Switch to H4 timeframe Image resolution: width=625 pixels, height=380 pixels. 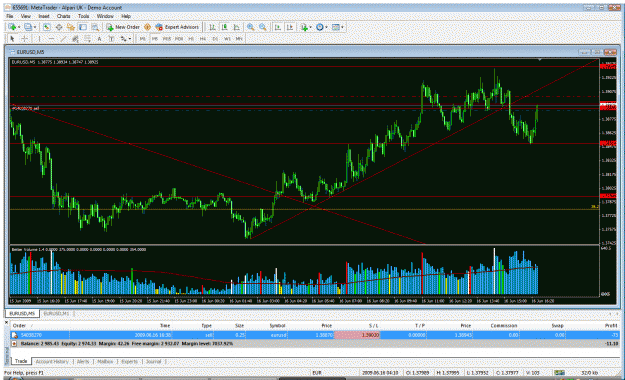click(203, 39)
